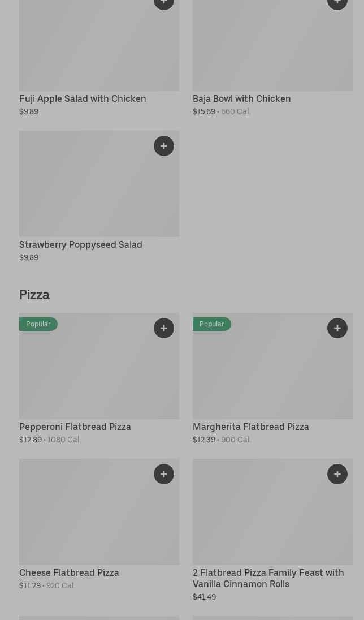Image resolution: width=364 pixels, height=620 pixels.
Task: Open Baja Bowl with Chicken item
Action: pos(241,98)
